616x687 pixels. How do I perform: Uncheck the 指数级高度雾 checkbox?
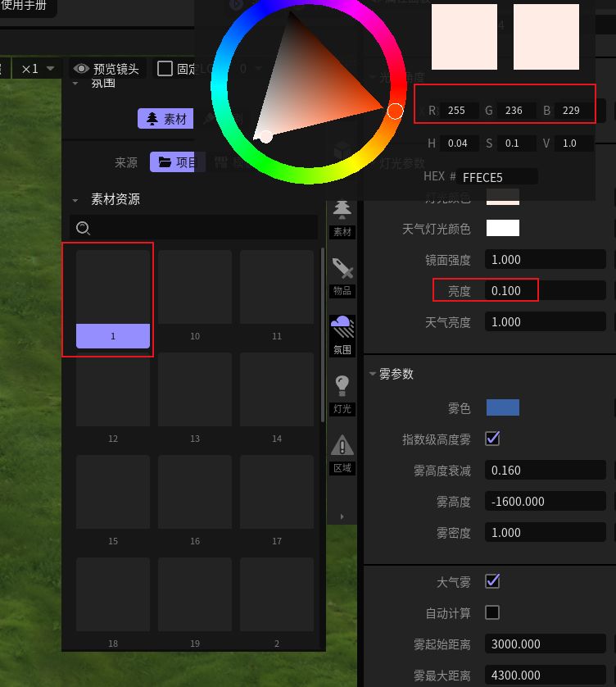492,438
